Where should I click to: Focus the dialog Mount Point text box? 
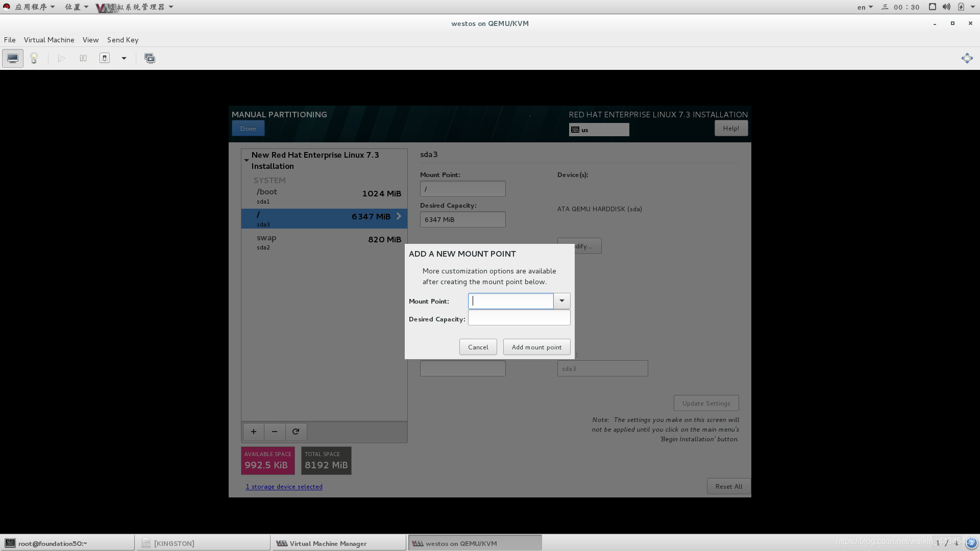pyautogui.click(x=510, y=301)
